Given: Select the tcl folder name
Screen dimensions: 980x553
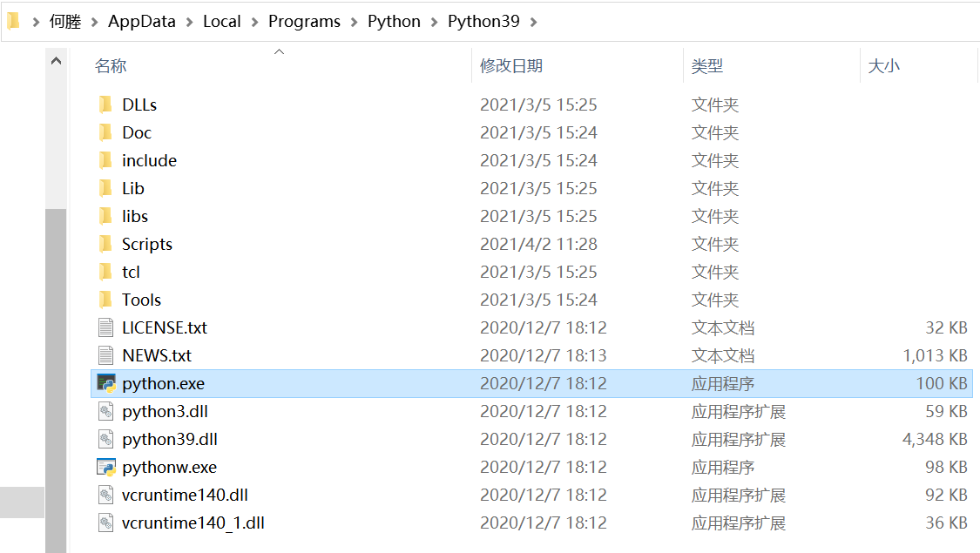Looking at the screenshot, I should [x=131, y=272].
